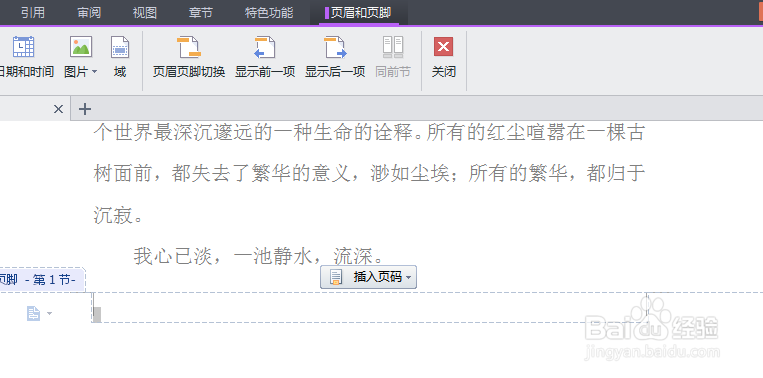Image resolution: width=763 pixels, height=378 pixels.
Task: Select the 章节 ribbon tab
Action: tap(200, 13)
